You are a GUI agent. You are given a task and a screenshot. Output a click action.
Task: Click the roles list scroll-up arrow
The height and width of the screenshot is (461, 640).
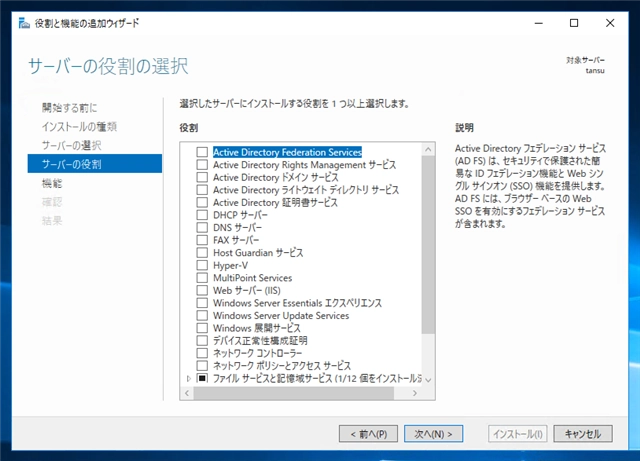428,149
